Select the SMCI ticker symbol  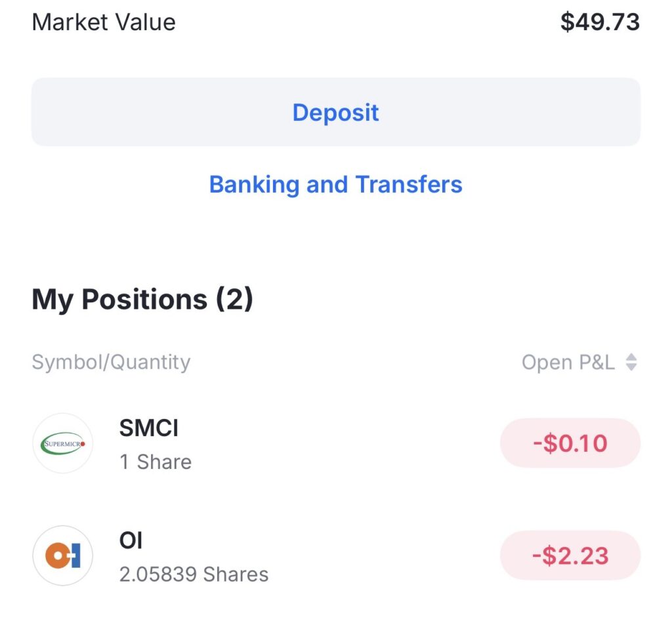149,428
